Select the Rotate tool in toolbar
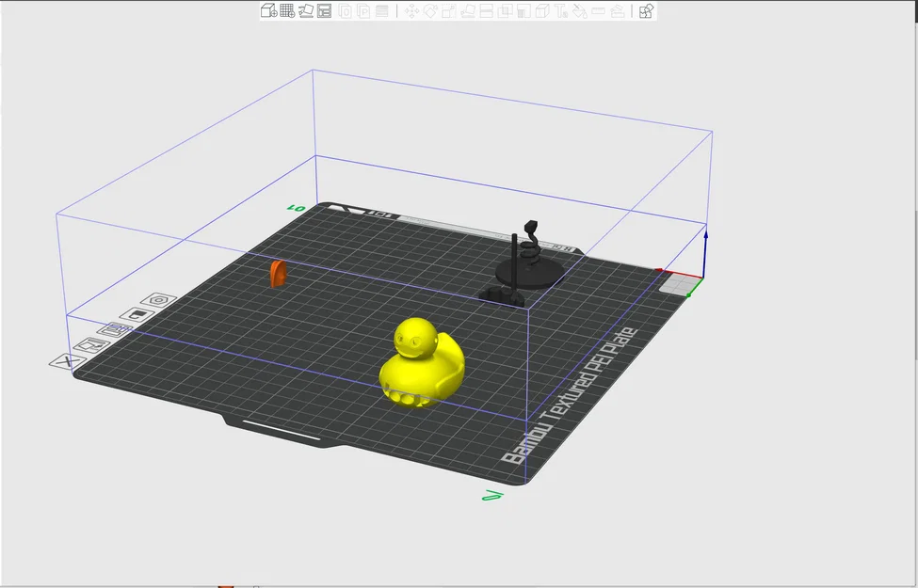This screenshot has width=918, height=588. click(430, 11)
